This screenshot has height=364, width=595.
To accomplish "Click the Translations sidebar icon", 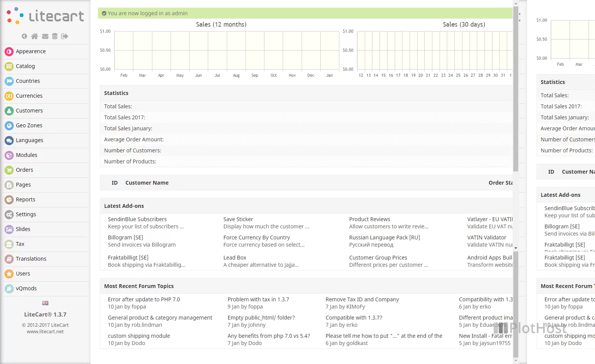I will tap(9, 259).
